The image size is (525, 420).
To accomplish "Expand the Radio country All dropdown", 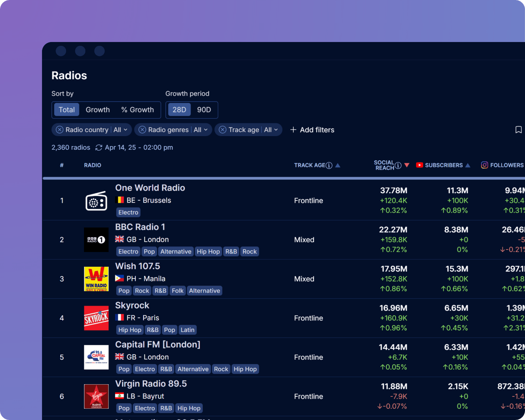I will (121, 130).
